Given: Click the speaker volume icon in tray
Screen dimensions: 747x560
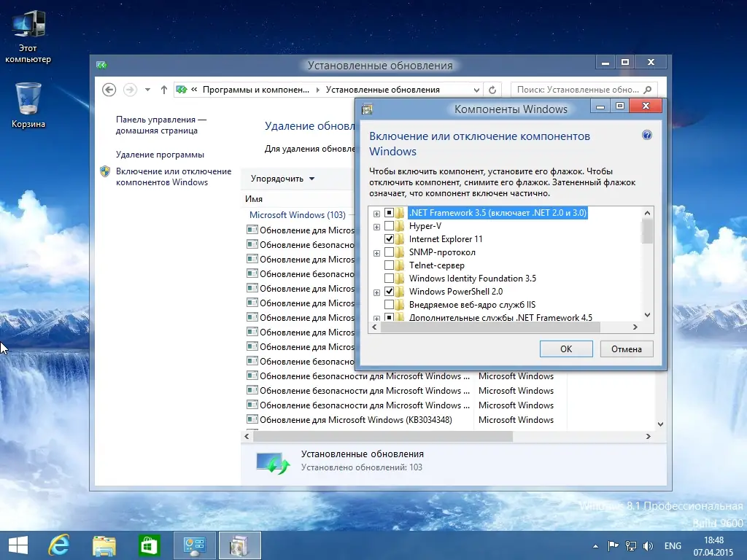Looking at the screenshot, I should pos(648,546).
